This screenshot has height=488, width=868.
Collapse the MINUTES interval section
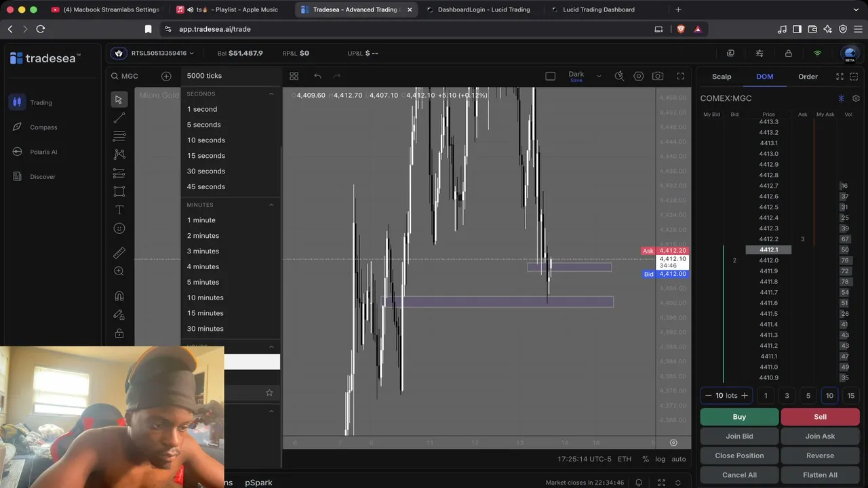(x=271, y=205)
